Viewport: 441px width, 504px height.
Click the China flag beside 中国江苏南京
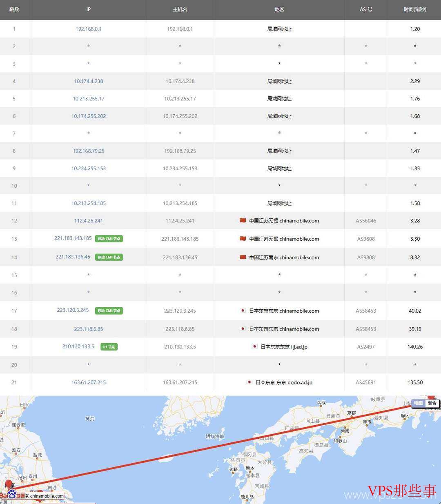(x=243, y=257)
